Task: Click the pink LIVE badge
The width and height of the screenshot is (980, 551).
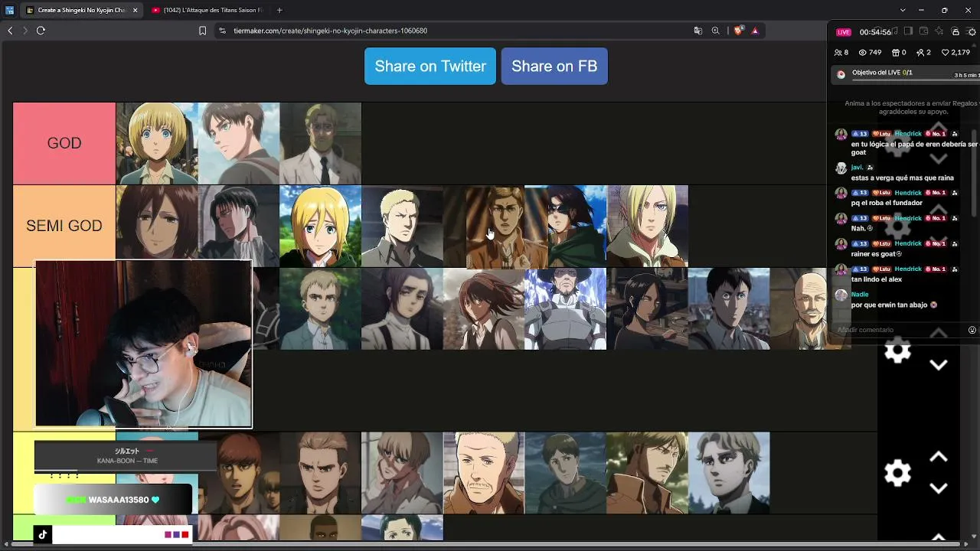Action: [844, 32]
